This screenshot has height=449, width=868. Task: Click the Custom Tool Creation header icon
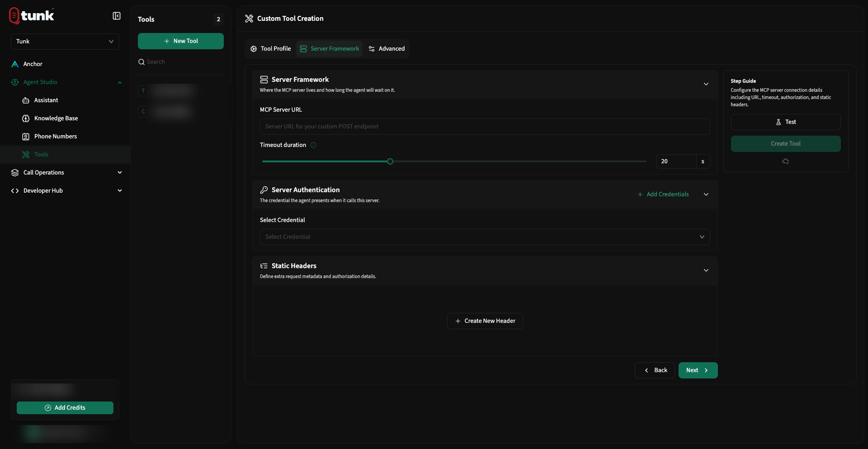[249, 19]
